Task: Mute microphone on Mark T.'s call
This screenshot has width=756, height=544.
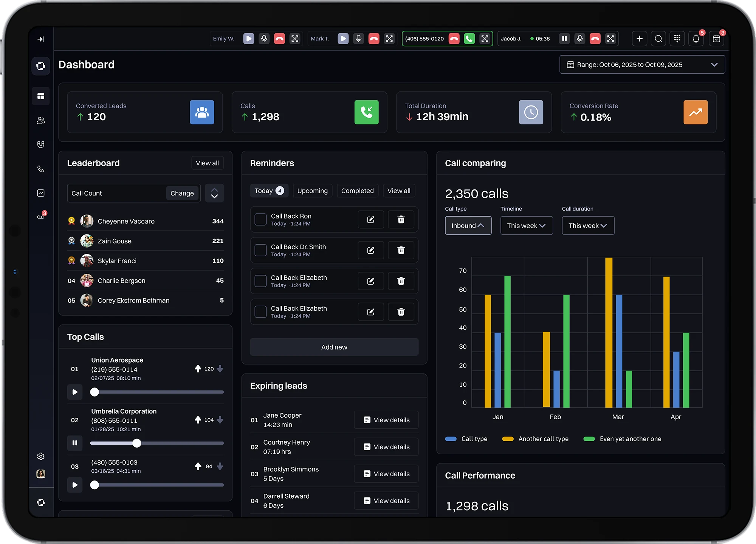Action: click(x=359, y=39)
